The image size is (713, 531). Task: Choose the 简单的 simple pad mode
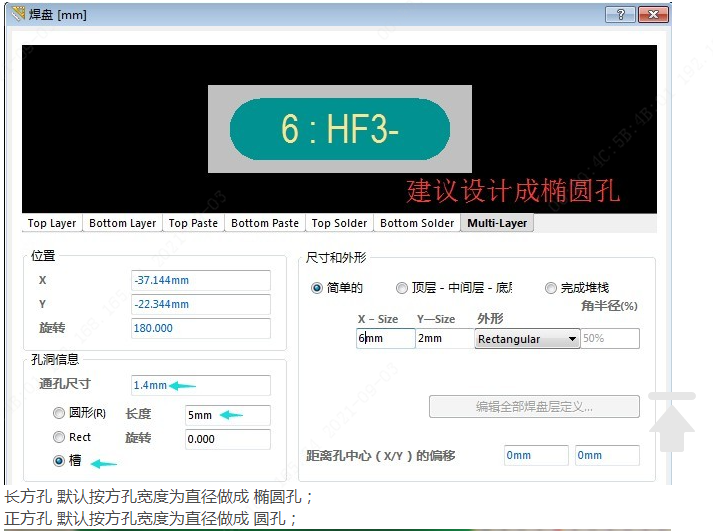(318, 288)
